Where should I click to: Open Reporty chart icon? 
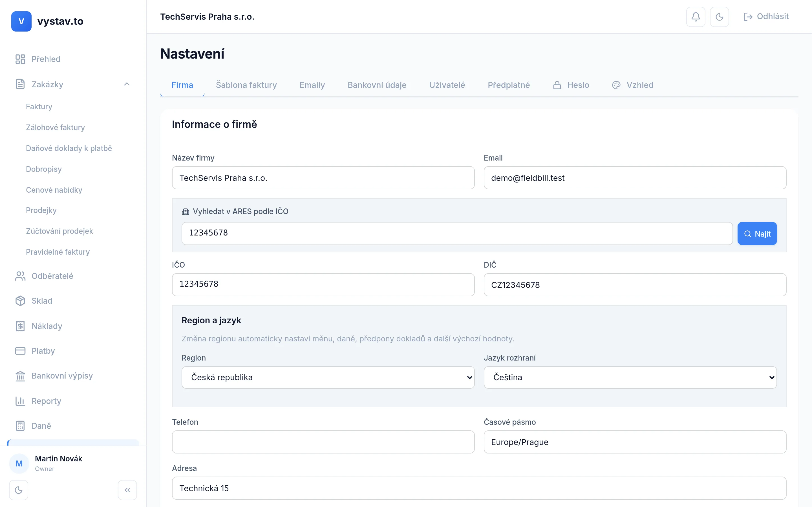20,401
